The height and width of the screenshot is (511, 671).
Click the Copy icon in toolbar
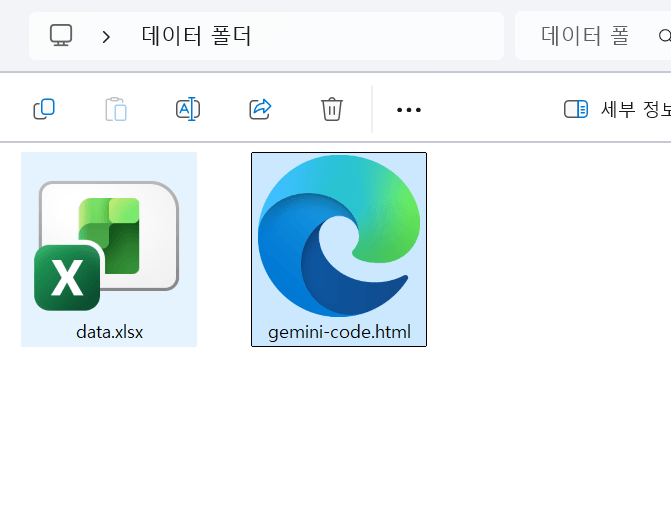[44, 109]
